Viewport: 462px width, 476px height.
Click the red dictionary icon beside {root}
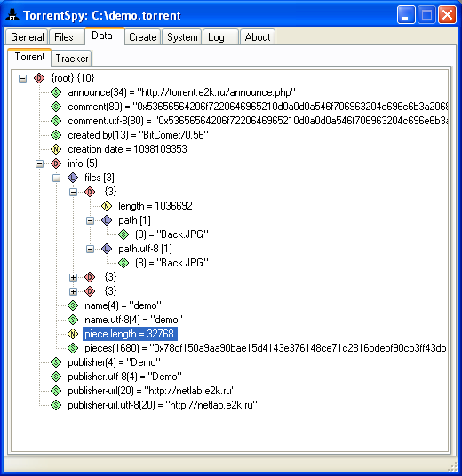[39, 78]
